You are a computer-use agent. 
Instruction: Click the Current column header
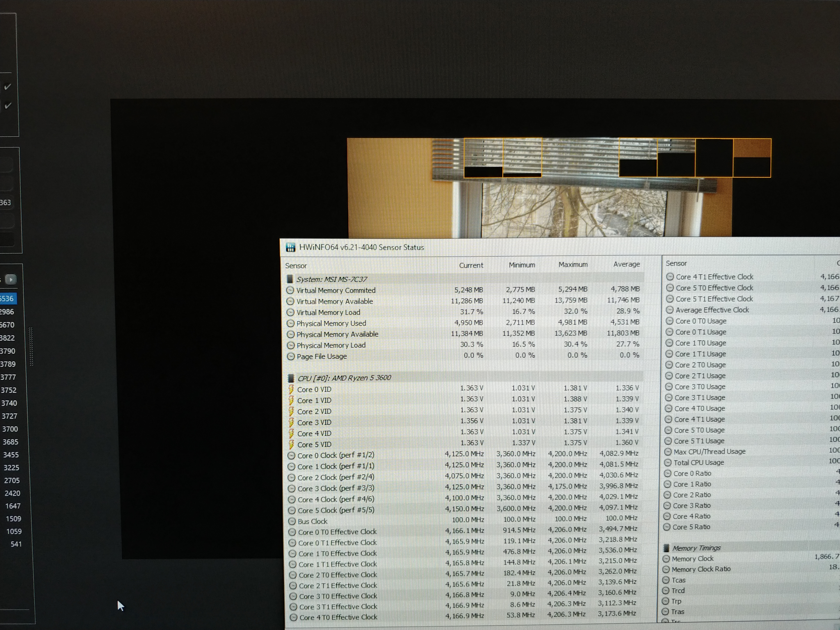click(471, 265)
